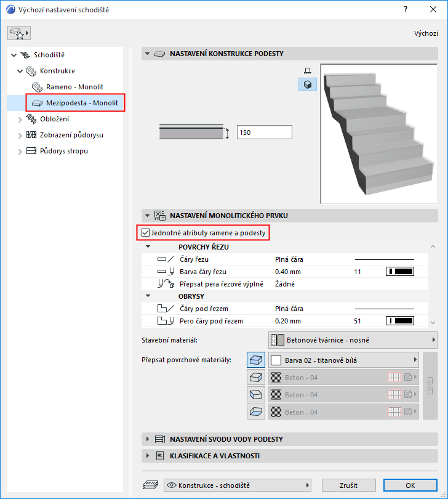Screen dimensions: 448x499
Task: Open line type picker for Čáry pod řezem
Action: coord(385,309)
